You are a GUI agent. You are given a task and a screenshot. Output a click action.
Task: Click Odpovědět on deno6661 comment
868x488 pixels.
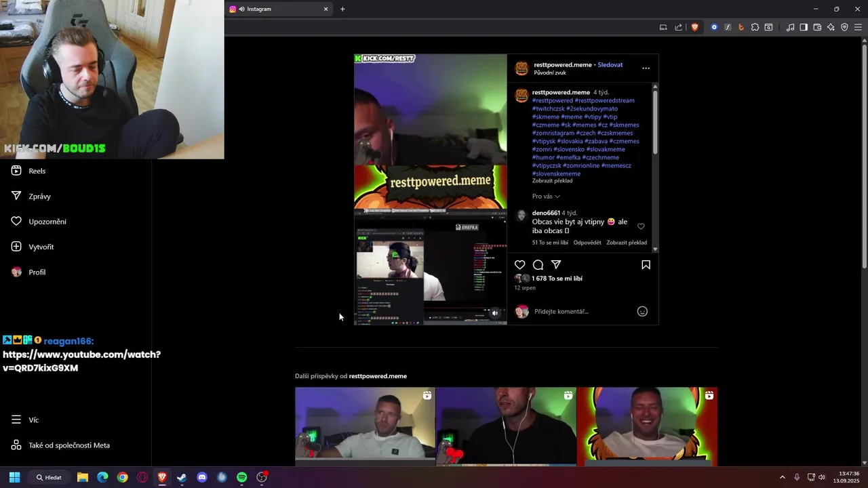pos(587,243)
